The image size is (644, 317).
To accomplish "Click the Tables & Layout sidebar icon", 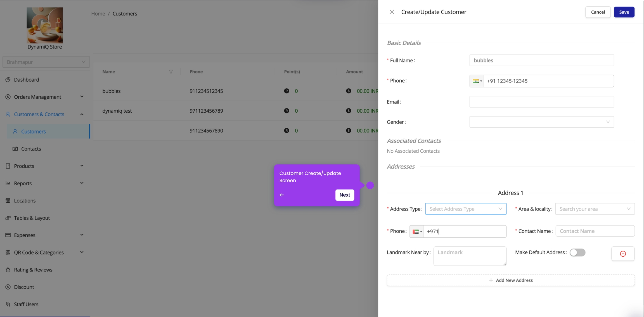I will coord(8,218).
